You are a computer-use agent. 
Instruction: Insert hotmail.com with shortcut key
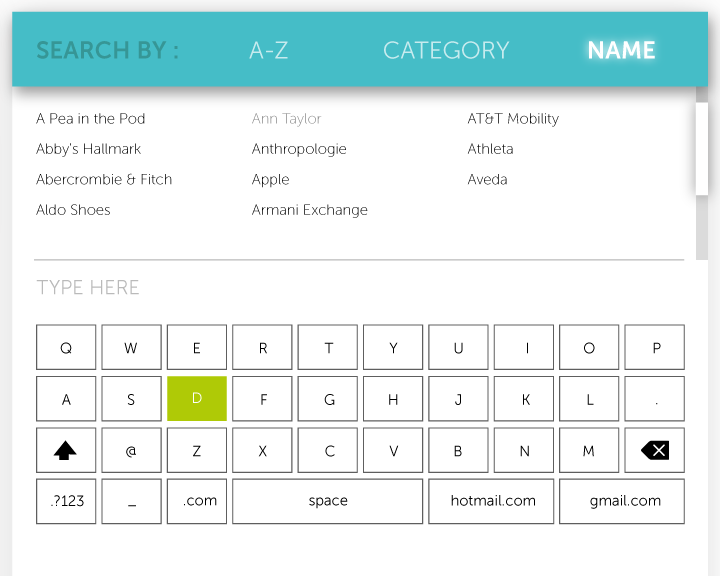pyautogui.click(x=491, y=501)
